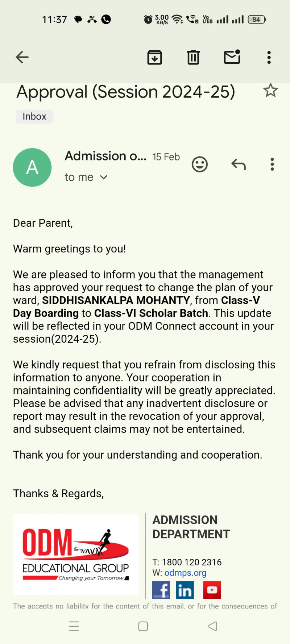Go back using the arrow icon

point(22,57)
